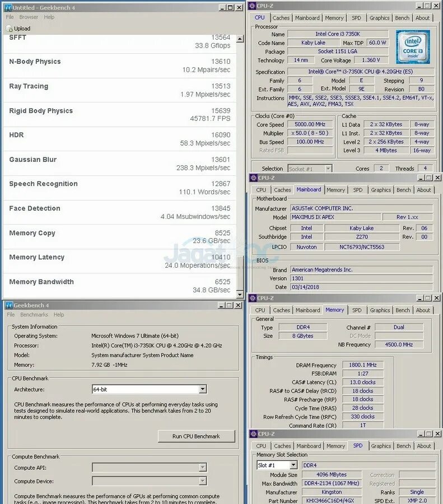
Task: Click the results scrollbar up arrow
Action: coord(240,39)
